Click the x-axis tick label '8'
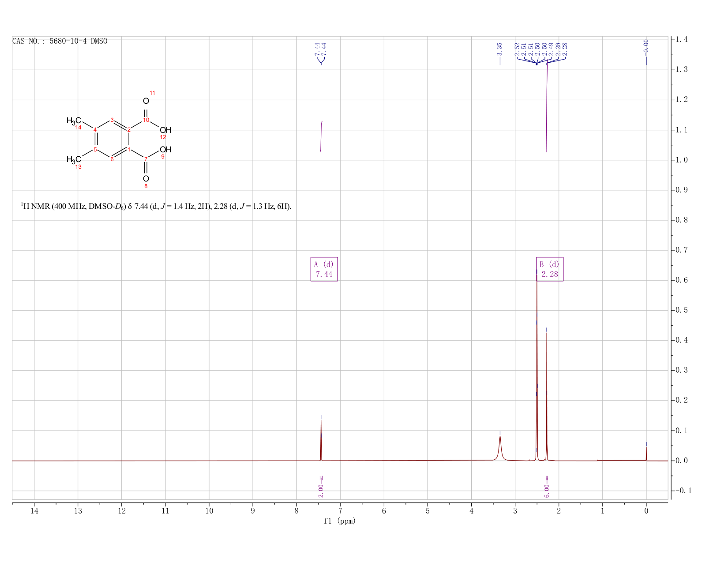Viewport: 728px width, 563px height. click(x=296, y=511)
